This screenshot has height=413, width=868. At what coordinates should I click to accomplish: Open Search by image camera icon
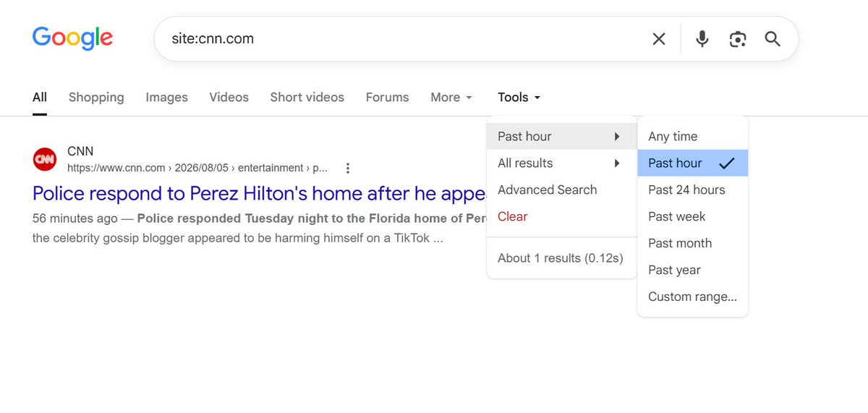737,39
